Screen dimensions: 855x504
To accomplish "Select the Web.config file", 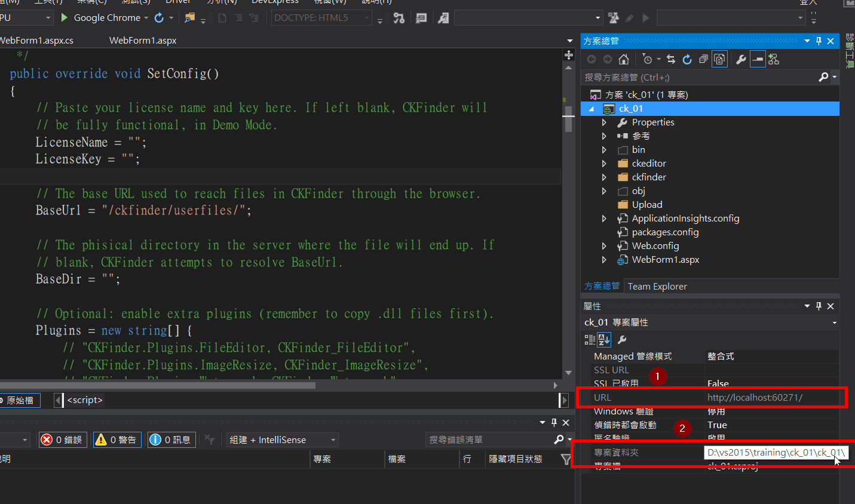I will (655, 246).
